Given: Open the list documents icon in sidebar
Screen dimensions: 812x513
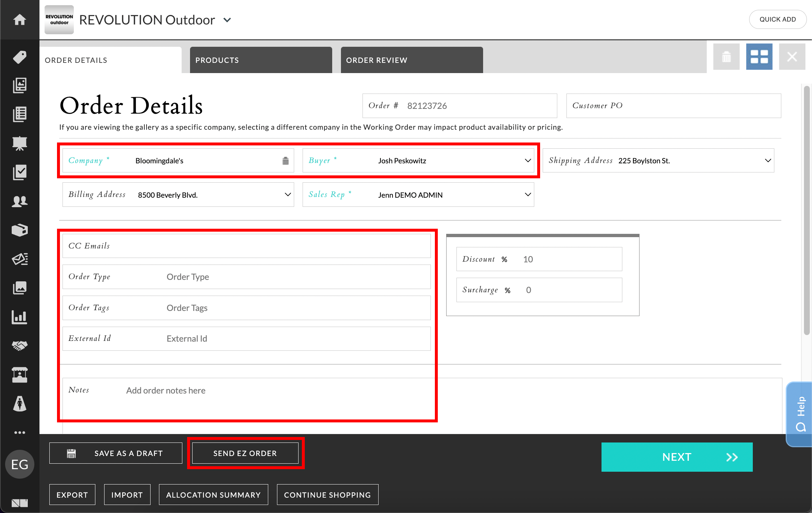Looking at the screenshot, I should 20,114.
